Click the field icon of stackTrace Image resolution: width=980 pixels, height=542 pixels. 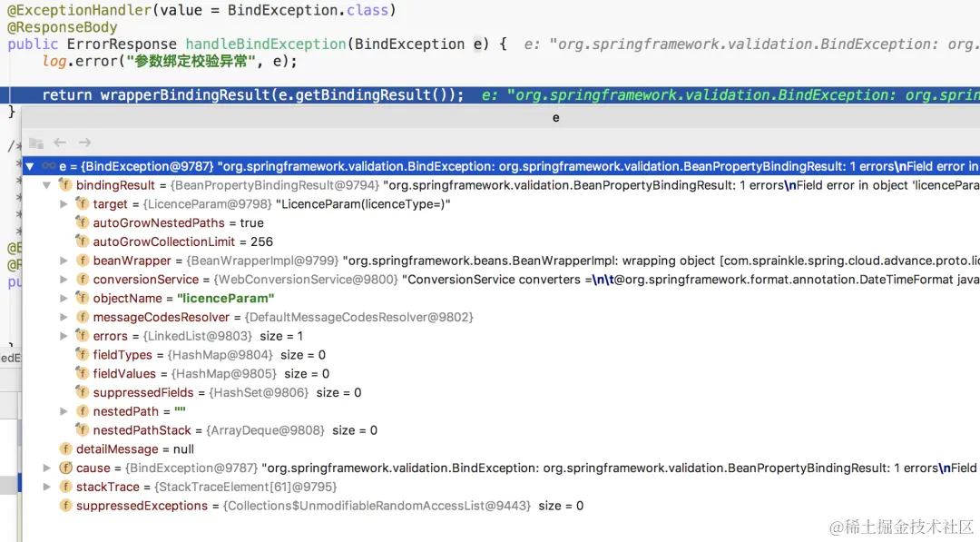click(x=65, y=487)
